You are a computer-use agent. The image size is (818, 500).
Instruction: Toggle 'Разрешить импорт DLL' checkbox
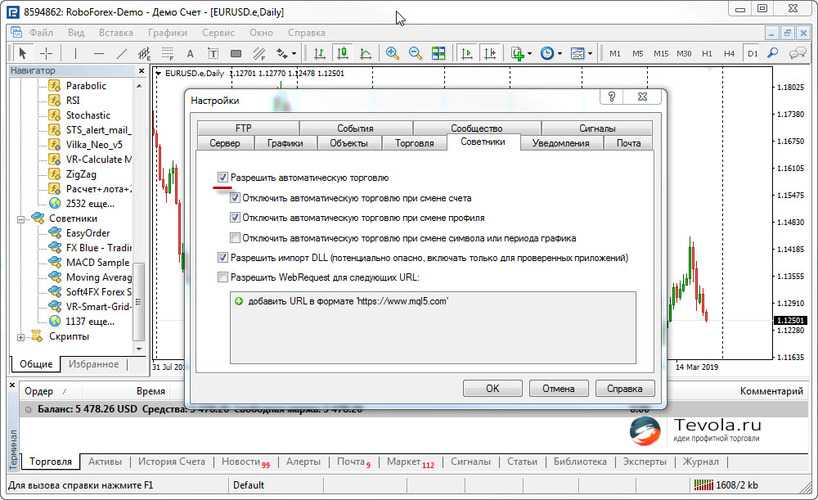tap(222, 258)
